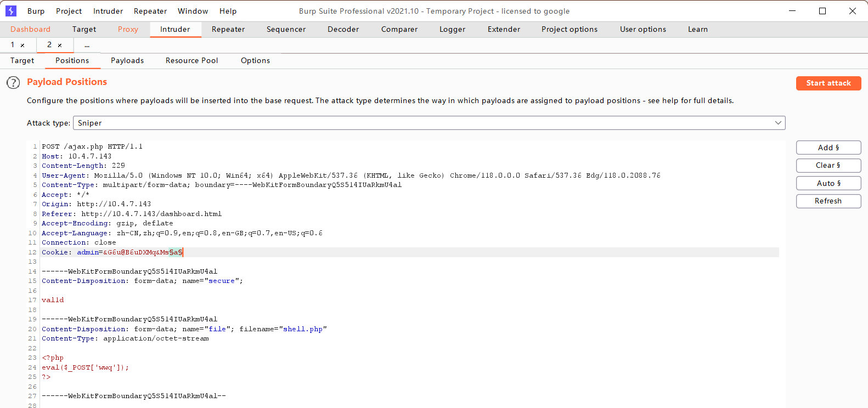Click the Payload Positions heading
The width and height of the screenshot is (868, 408).
pos(67,82)
